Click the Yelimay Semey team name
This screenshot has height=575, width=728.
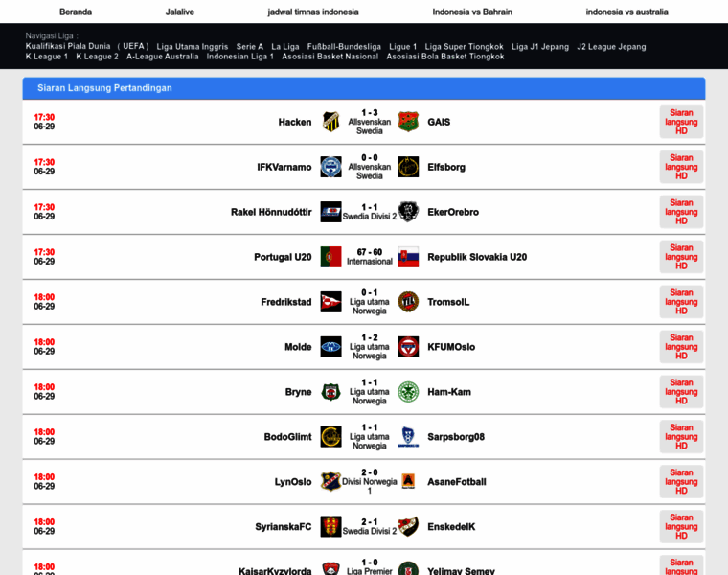pos(461,571)
